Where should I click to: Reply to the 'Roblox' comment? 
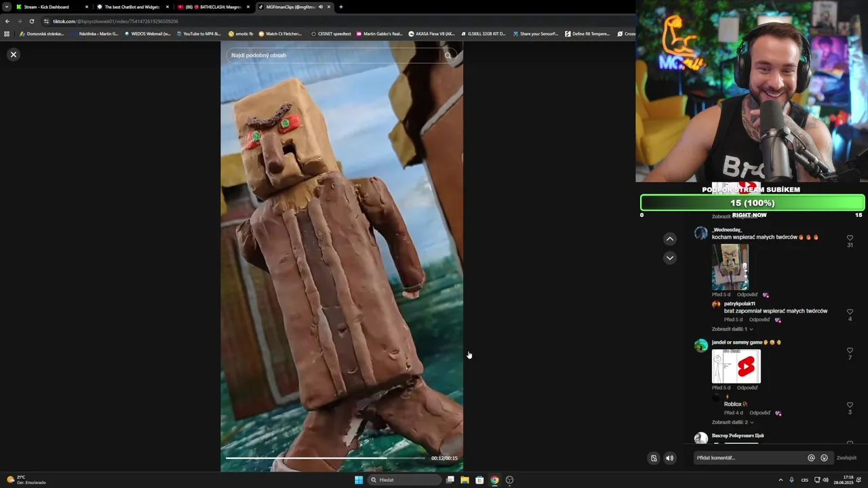click(759, 413)
